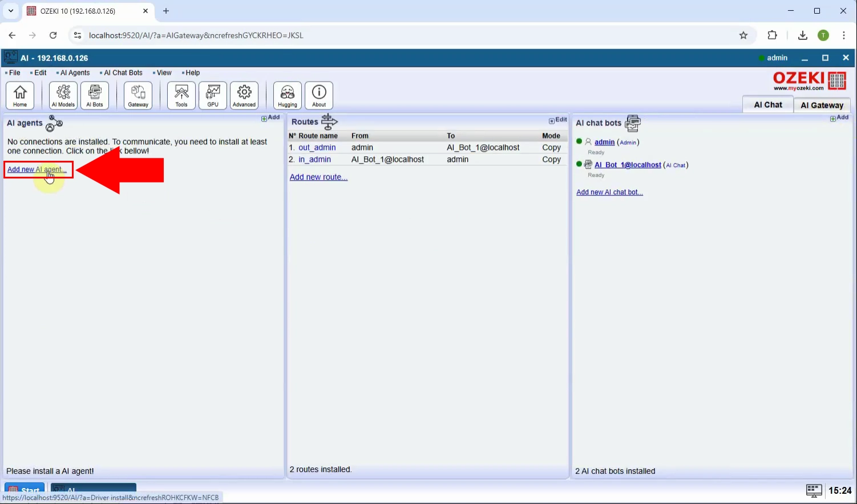Bookmark this page with star icon
Viewport: 857px width, 504px height.
coord(743,35)
